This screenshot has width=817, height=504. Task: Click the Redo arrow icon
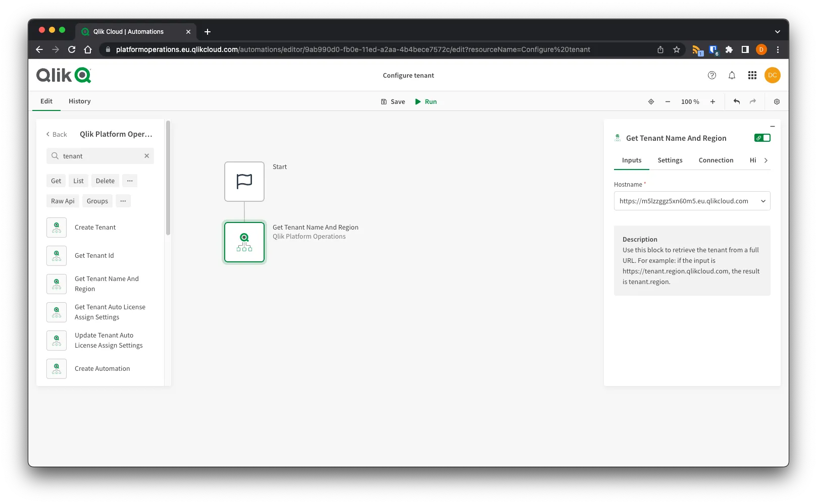752,101
